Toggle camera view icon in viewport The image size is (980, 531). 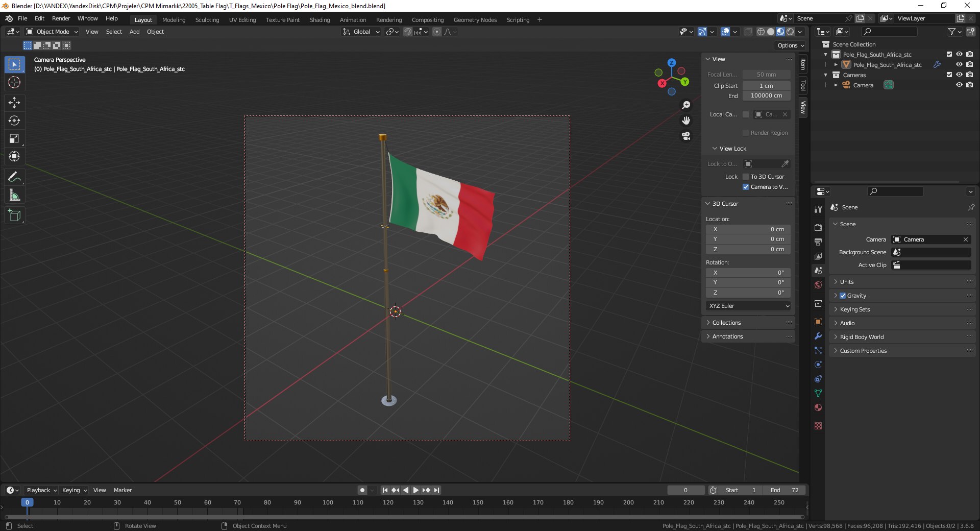pyautogui.click(x=686, y=136)
